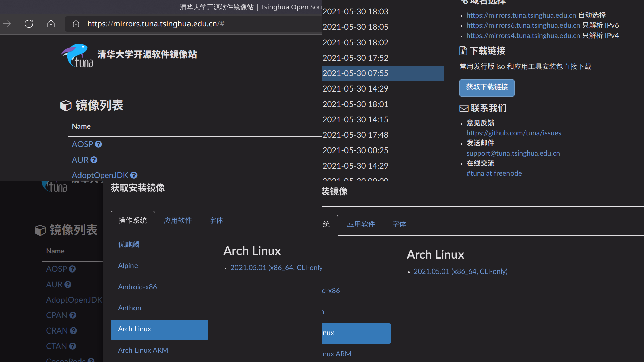
Task: Click the document icon beside 下载链接
Action: pos(463,51)
